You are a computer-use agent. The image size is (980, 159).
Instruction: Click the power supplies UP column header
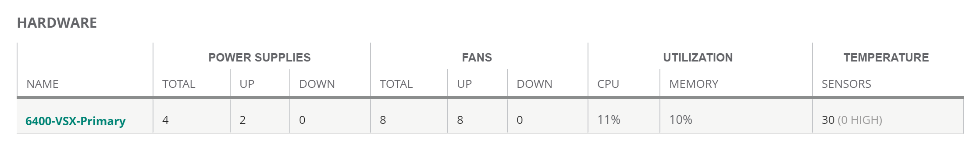point(247,84)
